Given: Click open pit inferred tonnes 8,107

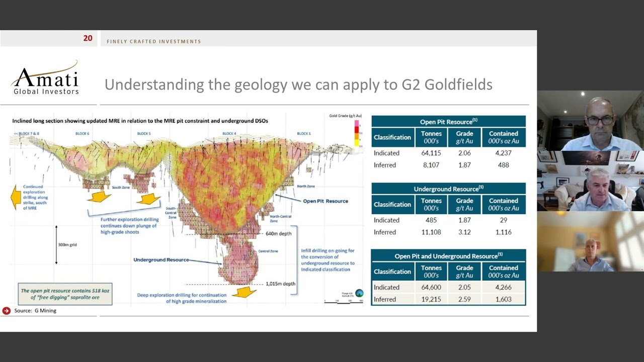Looking at the screenshot, I should (x=431, y=165).
